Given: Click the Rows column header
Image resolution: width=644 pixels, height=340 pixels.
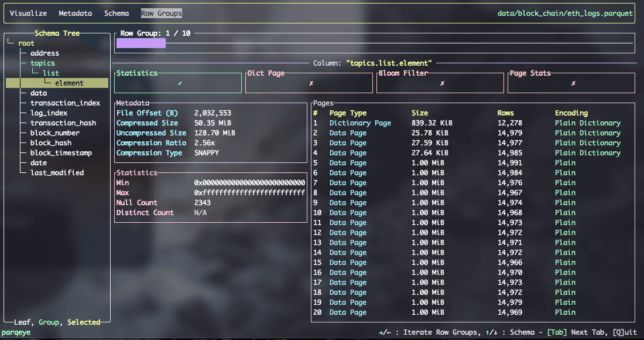Looking at the screenshot, I should [506, 113].
